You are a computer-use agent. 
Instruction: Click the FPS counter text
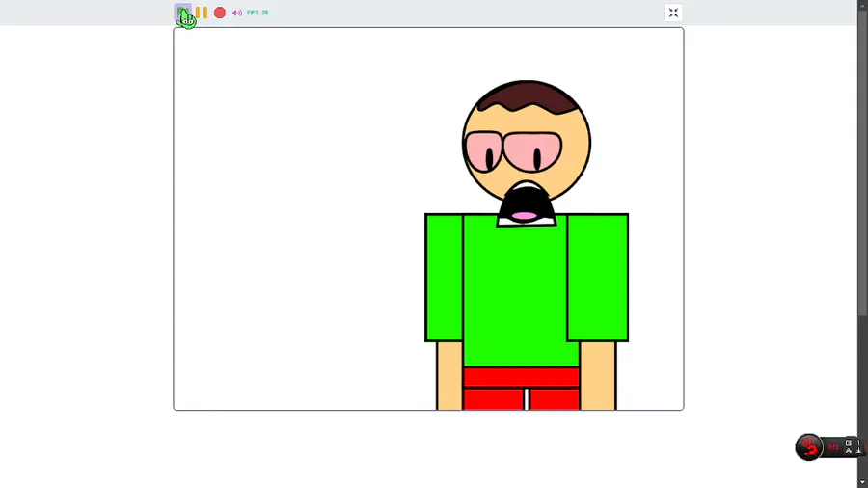(x=258, y=13)
